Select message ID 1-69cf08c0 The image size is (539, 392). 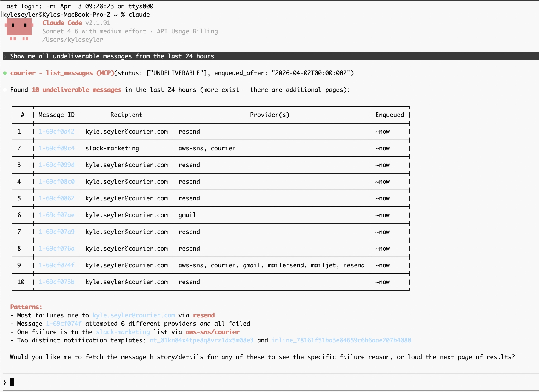[56, 181]
